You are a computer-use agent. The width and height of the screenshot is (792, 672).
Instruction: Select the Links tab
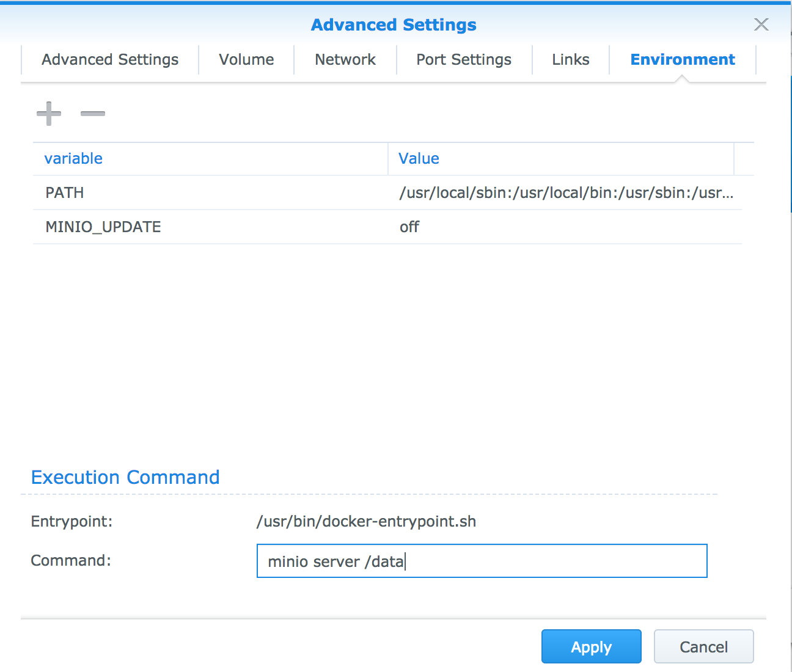pyautogui.click(x=571, y=60)
